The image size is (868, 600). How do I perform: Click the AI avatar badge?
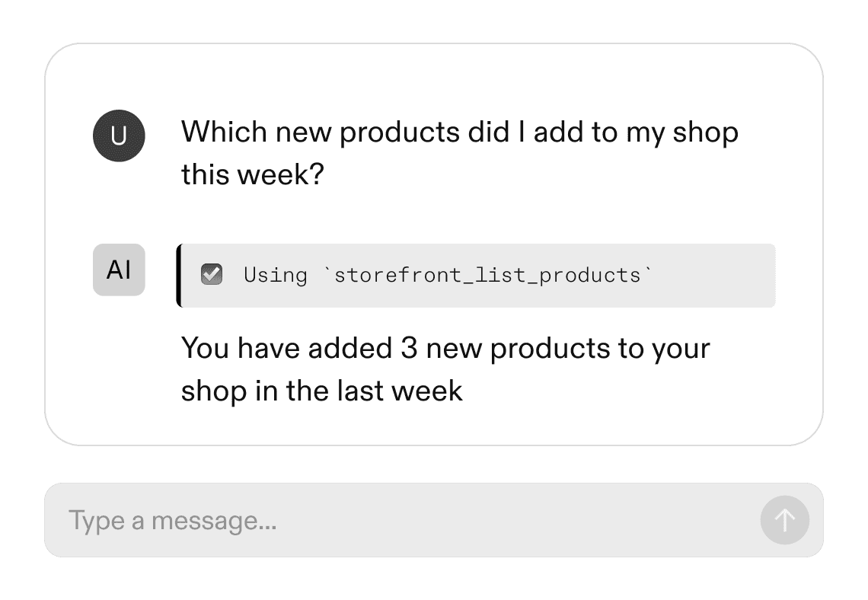click(x=119, y=270)
